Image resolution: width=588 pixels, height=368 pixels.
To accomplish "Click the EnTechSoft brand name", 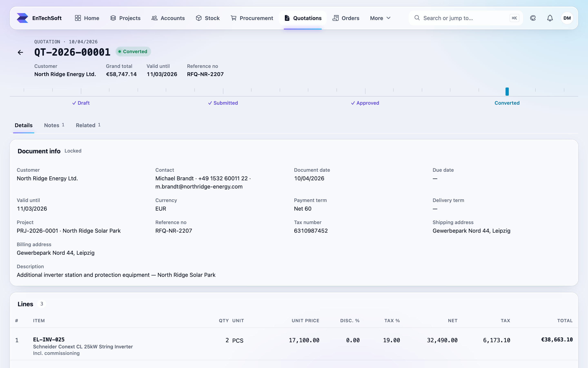I will tap(47, 18).
